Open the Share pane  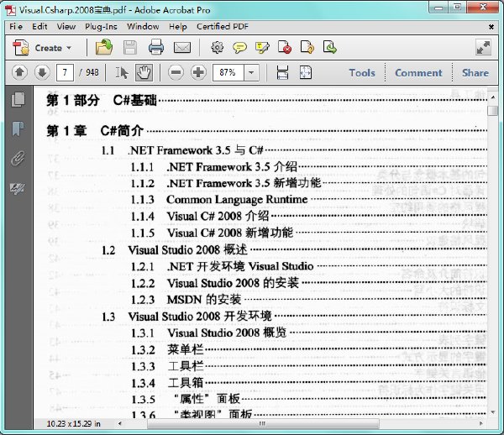475,73
